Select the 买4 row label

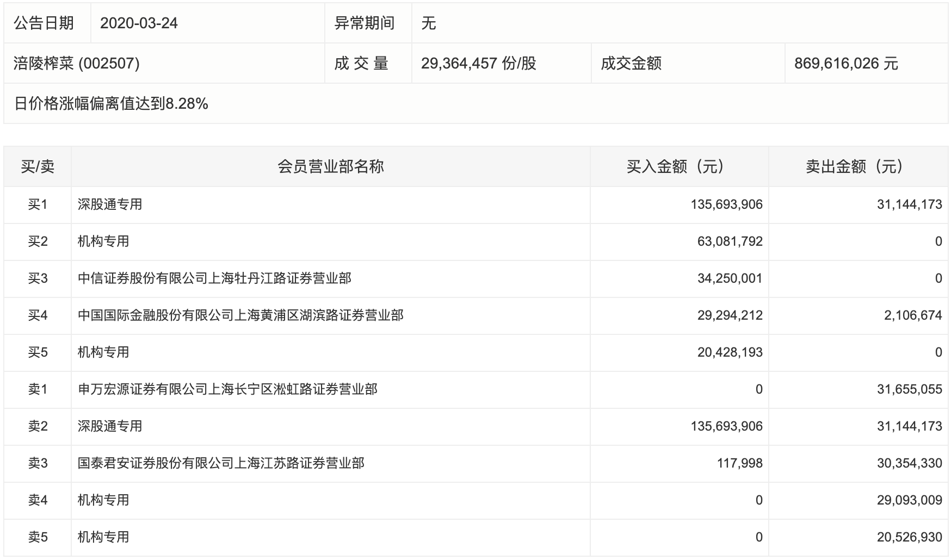pos(38,315)
